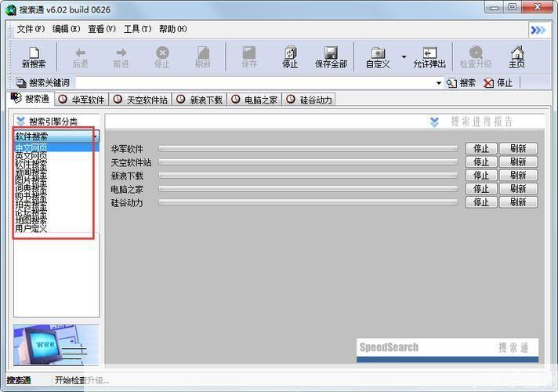Switch to the 华军软件 tab

(x=82, y=100)
